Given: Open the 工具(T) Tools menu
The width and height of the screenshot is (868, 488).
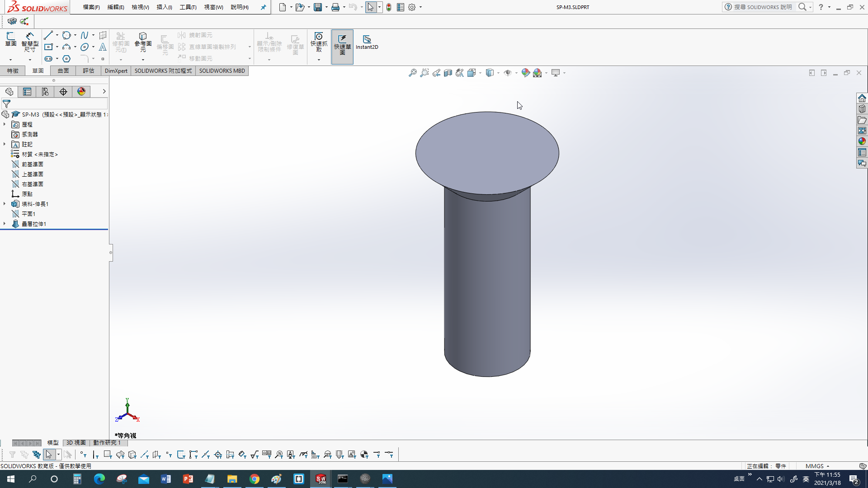Looking at the screenshot, I should [188, 7].
